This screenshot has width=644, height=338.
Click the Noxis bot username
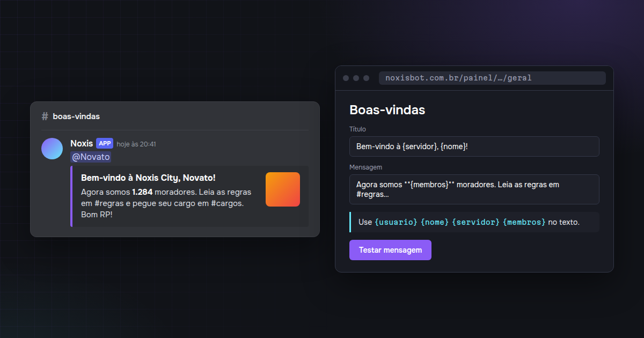pyautogui.click(x=82, y=143)
